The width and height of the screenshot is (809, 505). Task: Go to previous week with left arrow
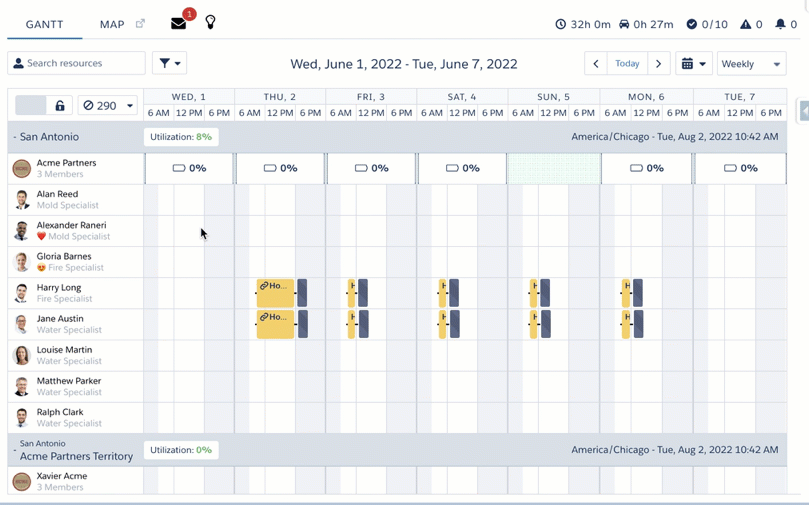click(x=596, y=64)
